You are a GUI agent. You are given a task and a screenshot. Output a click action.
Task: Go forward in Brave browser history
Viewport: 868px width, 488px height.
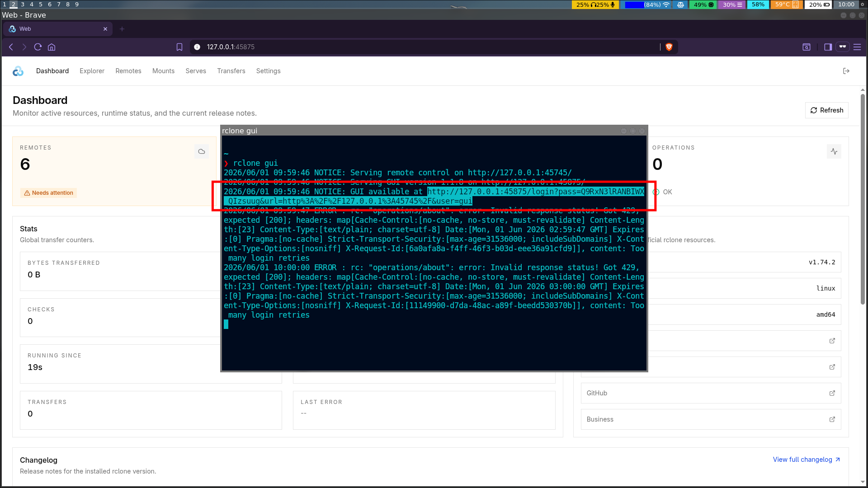tap(24, 47)
